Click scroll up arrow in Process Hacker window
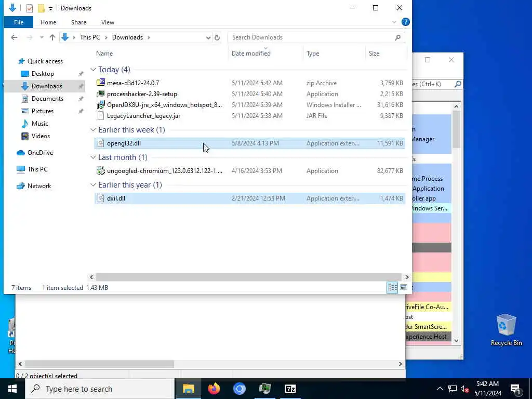 tap(456, 107)
